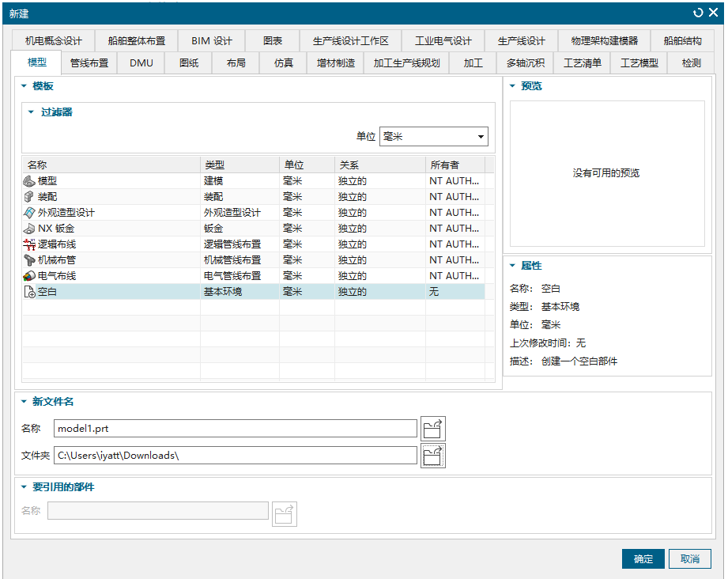This screenshot has height=579, width=728.
Task: Click the 电气布线 template icon
Action: click(x=30, y=276)
